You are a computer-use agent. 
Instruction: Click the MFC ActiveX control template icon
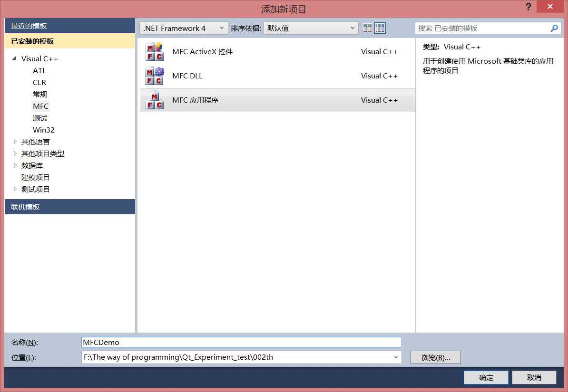(154, 51)
